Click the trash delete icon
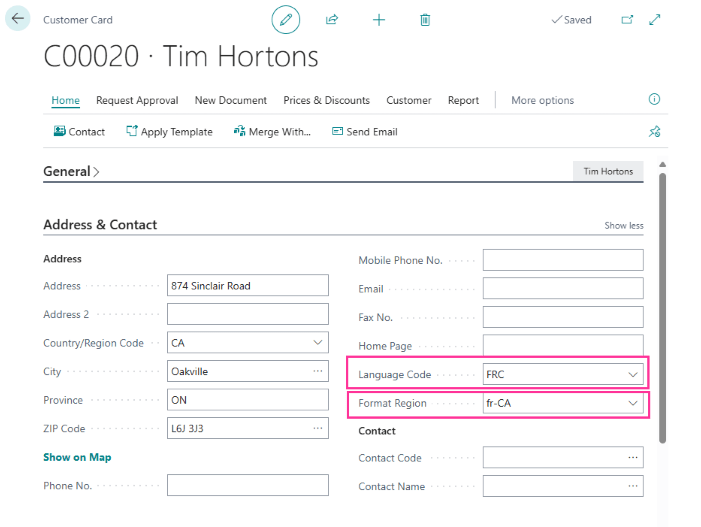 tap(425, 20)
